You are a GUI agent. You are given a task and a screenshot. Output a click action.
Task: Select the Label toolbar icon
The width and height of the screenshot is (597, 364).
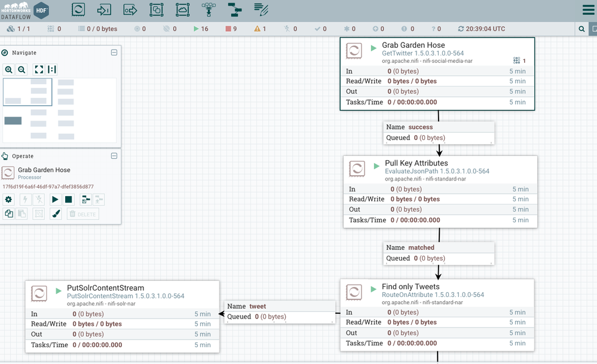click(x=261, y=10)
